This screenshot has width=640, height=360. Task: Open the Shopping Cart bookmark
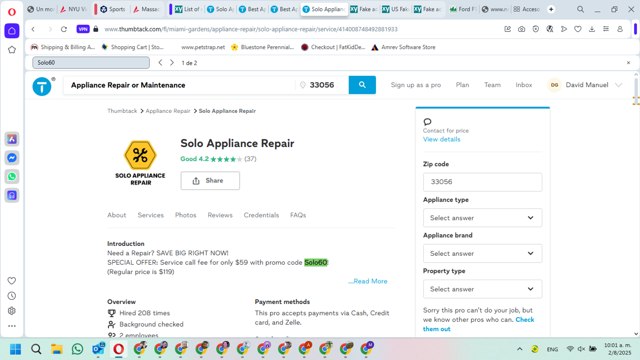click(x=133, y=47)
